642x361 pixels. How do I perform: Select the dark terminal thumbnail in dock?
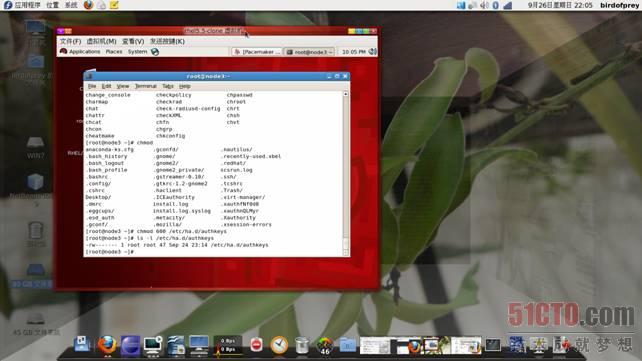click(x=493, y=345)
